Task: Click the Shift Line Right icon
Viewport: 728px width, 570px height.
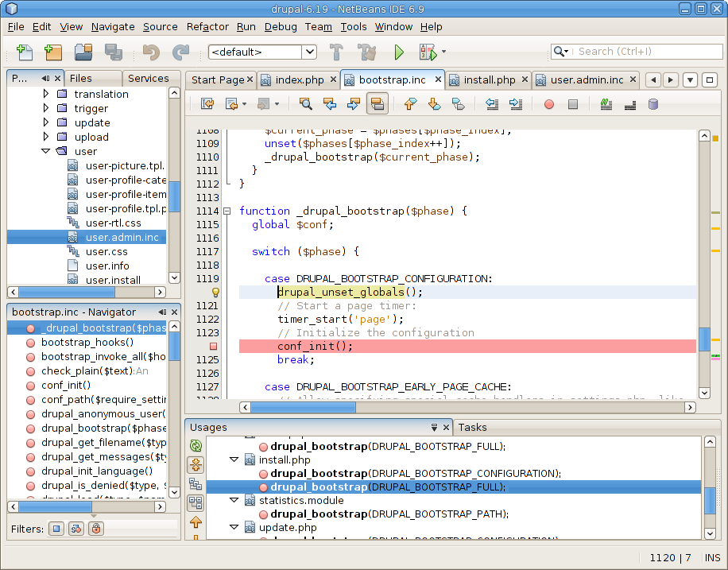Action: pos(516,103)
